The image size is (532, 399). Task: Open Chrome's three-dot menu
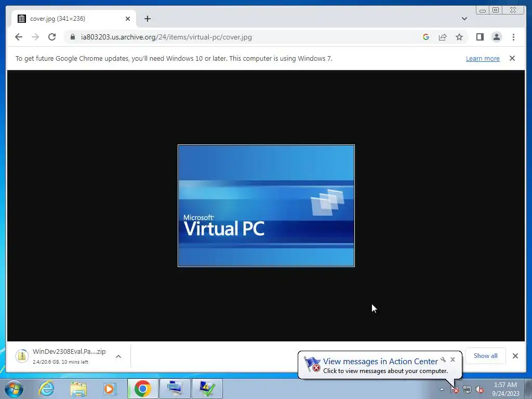(513, 37)
